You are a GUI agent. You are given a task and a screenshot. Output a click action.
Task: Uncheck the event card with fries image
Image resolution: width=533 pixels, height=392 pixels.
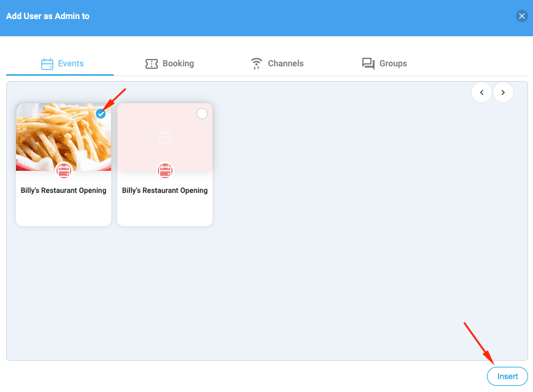(101, 114)
